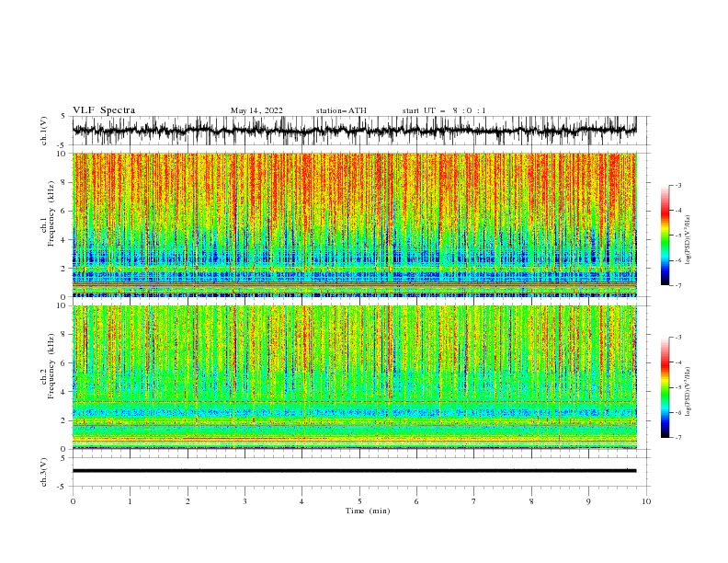Click the '-4' label on the ch.1 color bar

tap(677, 211)
